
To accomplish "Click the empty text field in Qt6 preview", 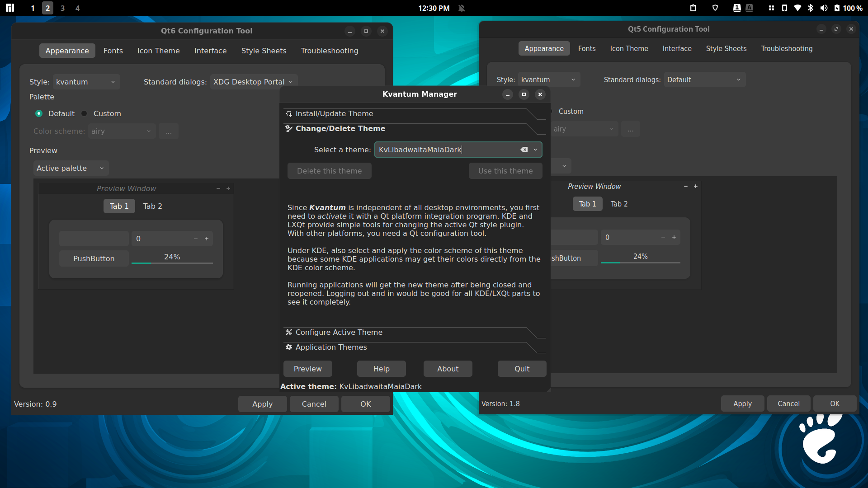I will pos(94,239).
